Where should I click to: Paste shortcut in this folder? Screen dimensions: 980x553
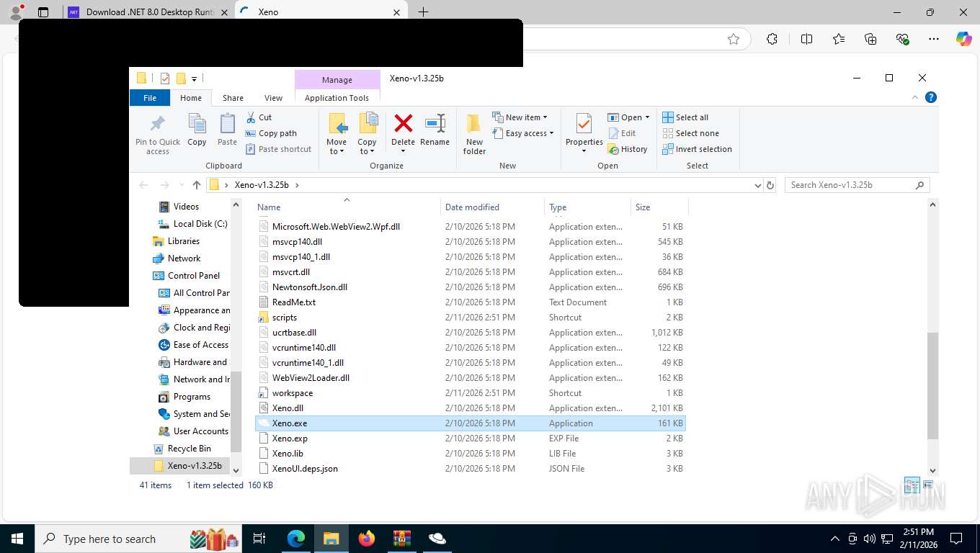pyautogui.click(x=279, y=149)
